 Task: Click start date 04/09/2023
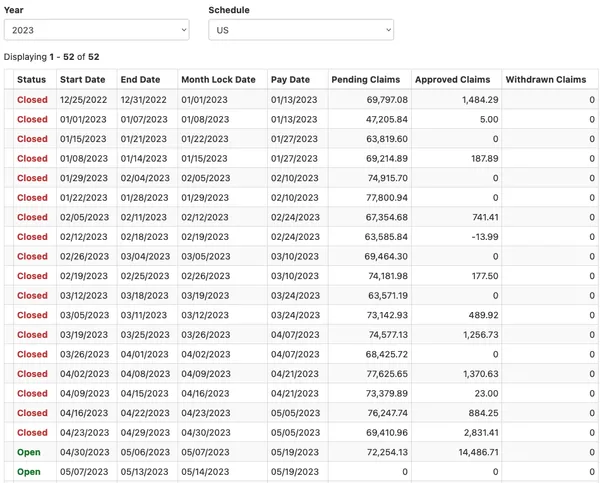(85, 393)
